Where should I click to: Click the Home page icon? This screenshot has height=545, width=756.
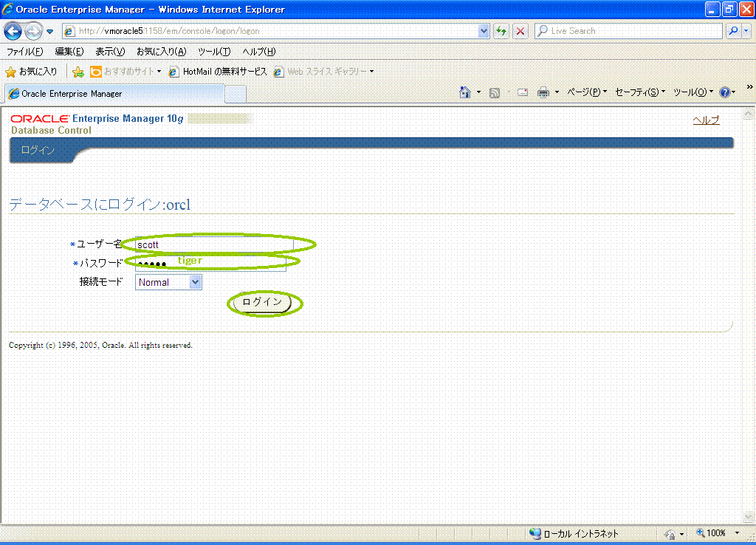(x=465, y=92)
